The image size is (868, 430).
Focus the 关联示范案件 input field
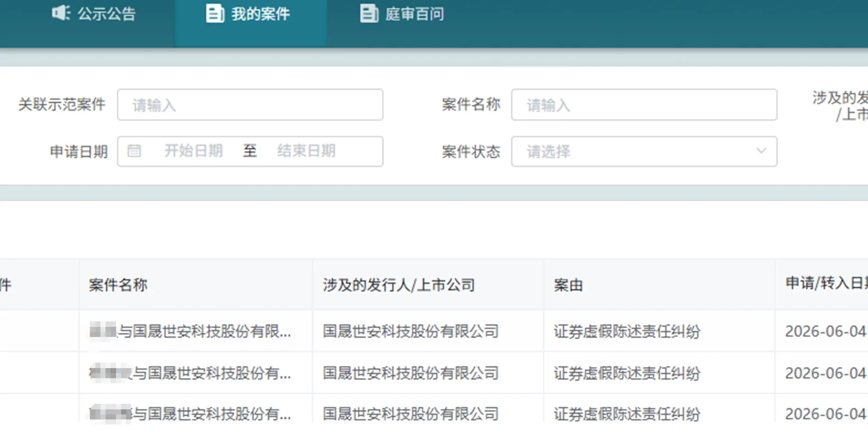click(x=250, y=105)
